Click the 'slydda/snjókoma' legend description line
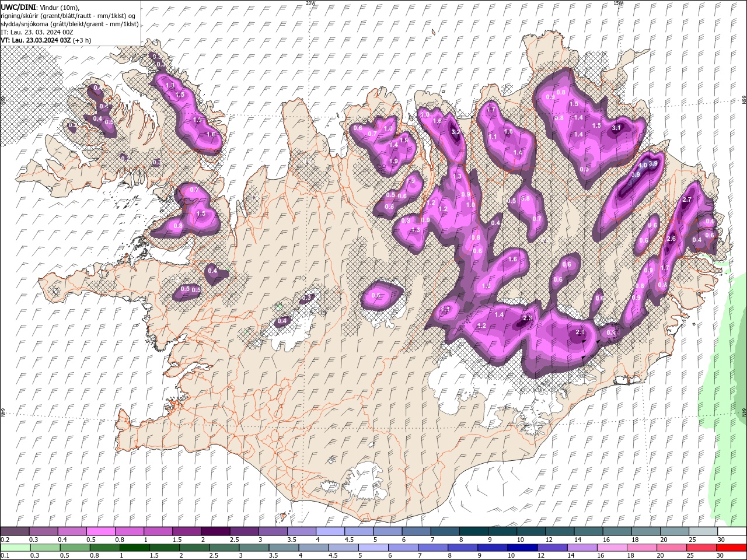Screen dimensions: 747x560 (69, 24)
